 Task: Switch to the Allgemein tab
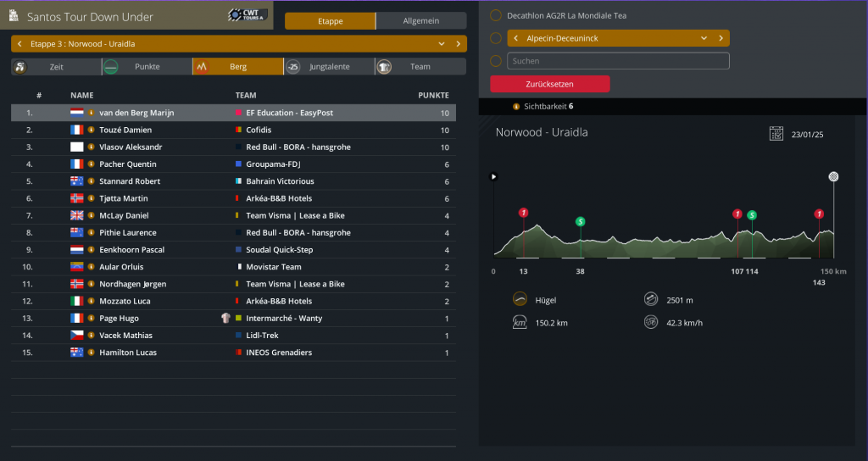click(420, 21)
